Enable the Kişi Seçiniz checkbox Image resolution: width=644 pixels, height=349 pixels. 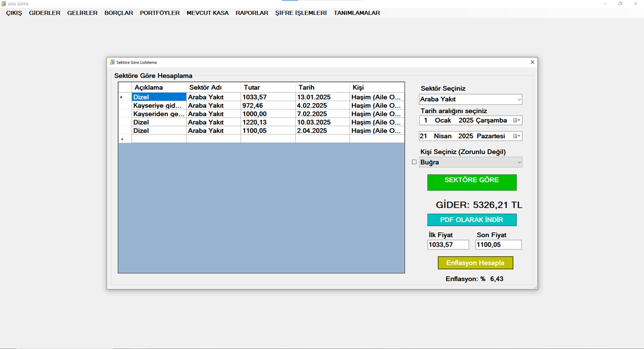click(x=414, y=162)
